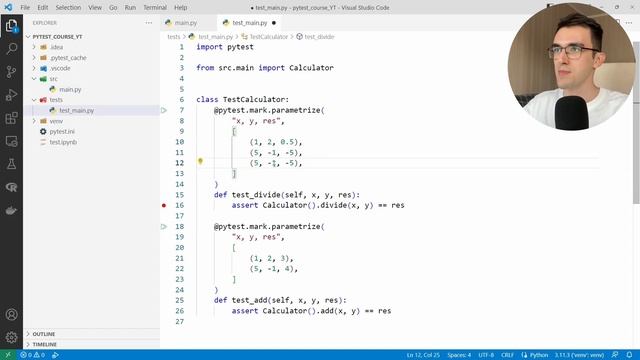The width and height of the screenshot is (640, 360).
Task: Change indentation via Spaces: 4
Action: [459, 355]
